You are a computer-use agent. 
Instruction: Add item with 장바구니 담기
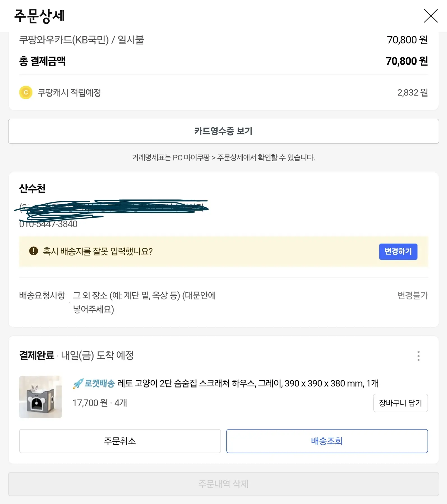click(400, 403)
